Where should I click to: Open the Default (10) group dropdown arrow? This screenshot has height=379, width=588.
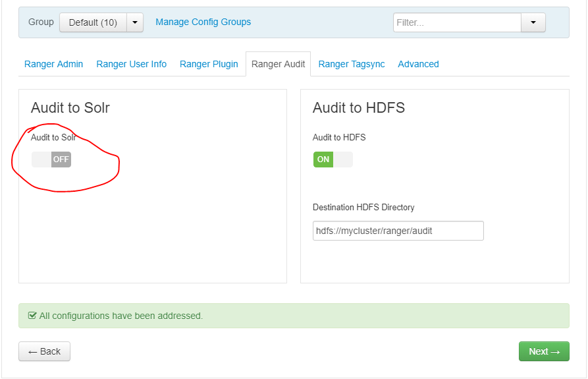tap(135, 22)
